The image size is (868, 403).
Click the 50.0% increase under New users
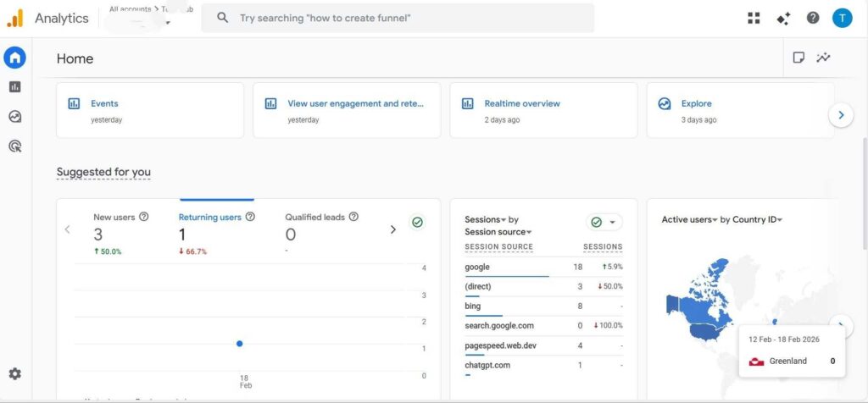click(x=108, y=251)
